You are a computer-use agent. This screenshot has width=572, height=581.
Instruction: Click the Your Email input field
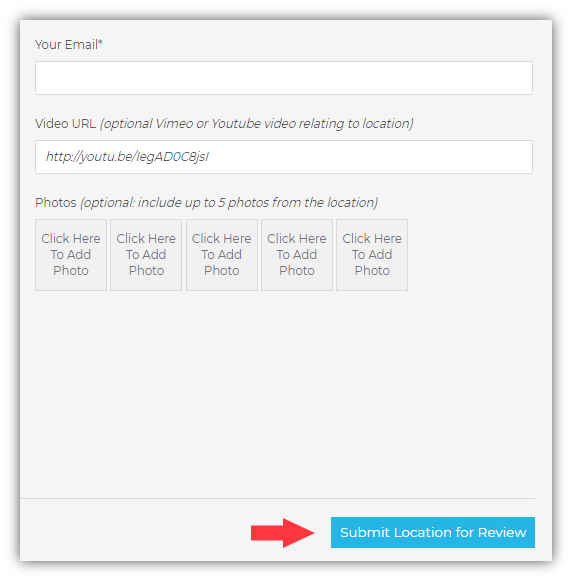pos(284,78)
